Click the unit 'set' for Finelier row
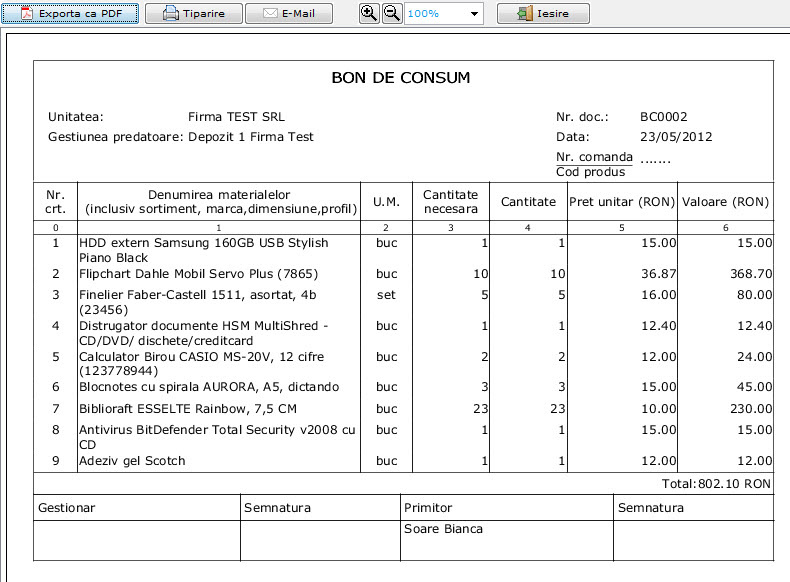The width and height of the screenshot is (790, 582). 386,295
